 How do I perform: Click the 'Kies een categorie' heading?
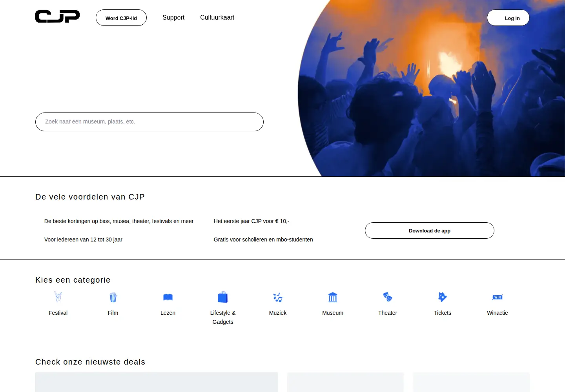[x=73, y=280]
